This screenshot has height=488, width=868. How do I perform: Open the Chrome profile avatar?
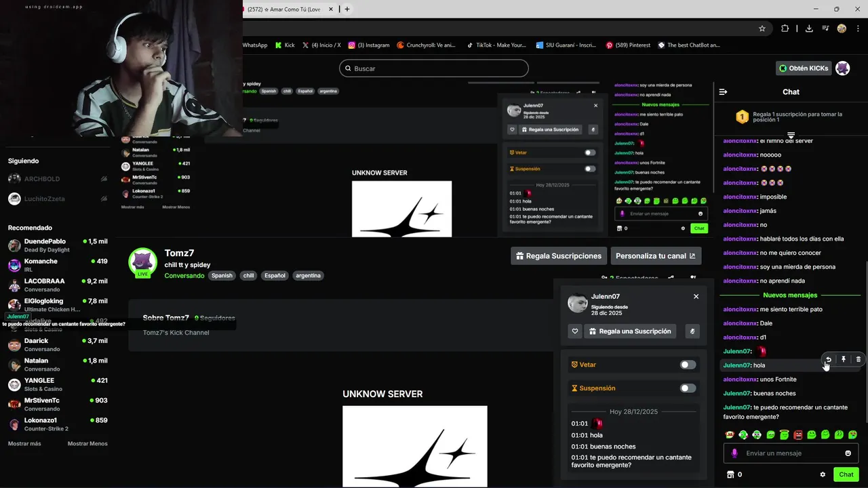click(x=842, y=28)
